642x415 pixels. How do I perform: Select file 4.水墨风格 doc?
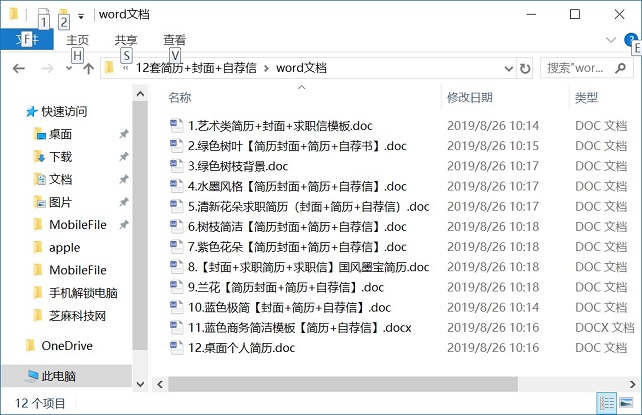tap(297, 186)
